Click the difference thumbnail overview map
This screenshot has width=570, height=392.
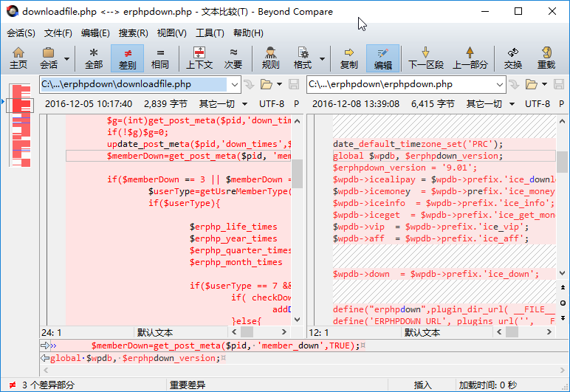[21, 125]
